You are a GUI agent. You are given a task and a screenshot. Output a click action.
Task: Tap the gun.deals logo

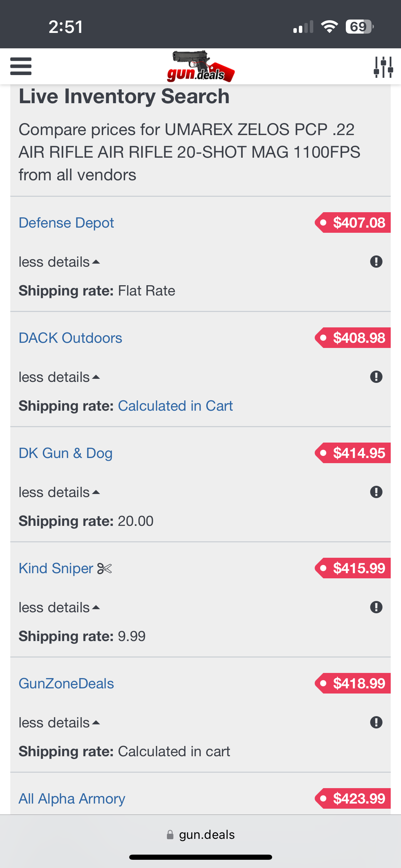(x=201, y=67)
